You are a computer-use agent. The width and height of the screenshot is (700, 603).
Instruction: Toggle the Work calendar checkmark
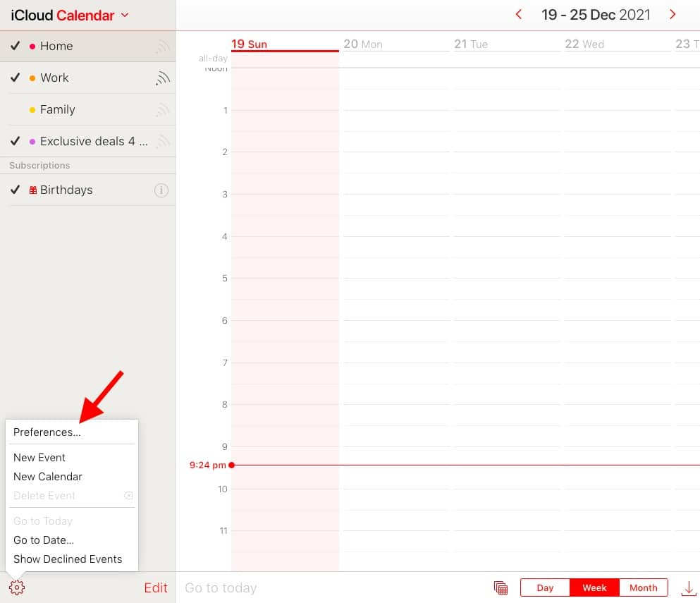tap(16, 78)
